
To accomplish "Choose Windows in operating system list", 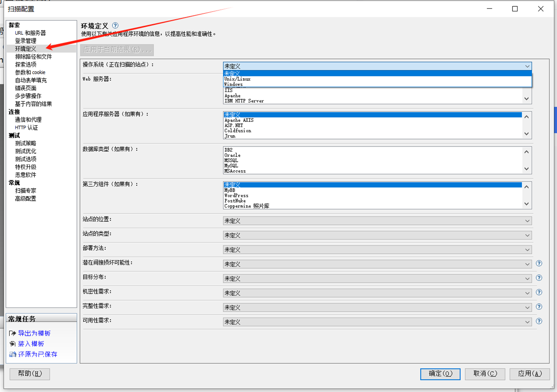I will tap(377, 84).
